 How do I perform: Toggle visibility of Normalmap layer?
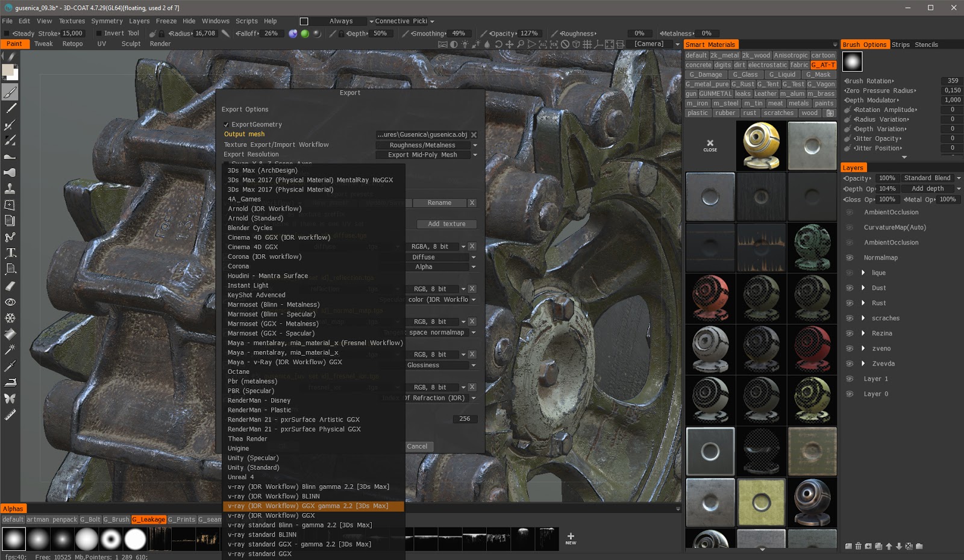[850, 258]
